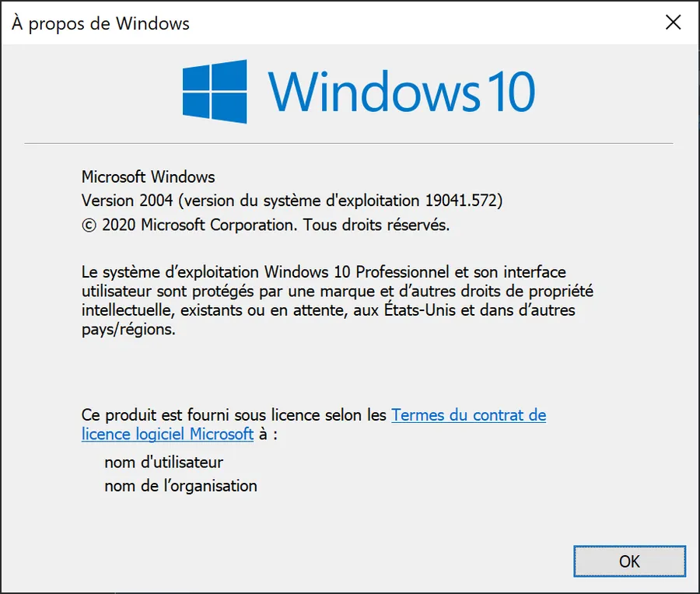Image resolution: width=700 pixels, height=594 pixels.
Task: Click the horizontal separator below the logo
Action: pos(348,144)
